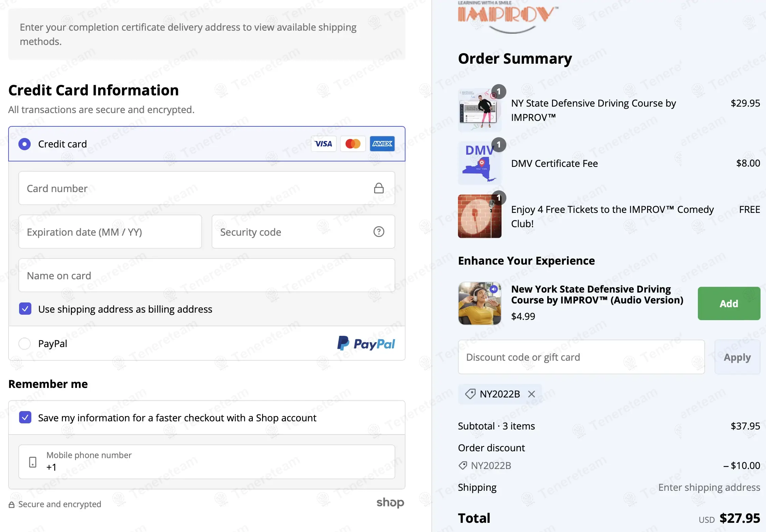
Task: Click the Expiration date field
Action: pos(110,232)
